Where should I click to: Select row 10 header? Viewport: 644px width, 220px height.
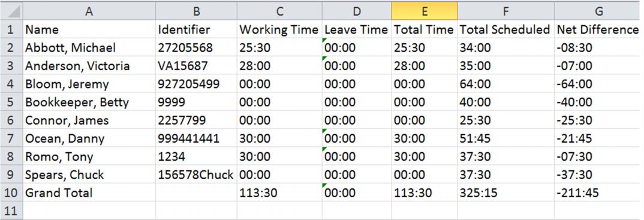point(11,192)
